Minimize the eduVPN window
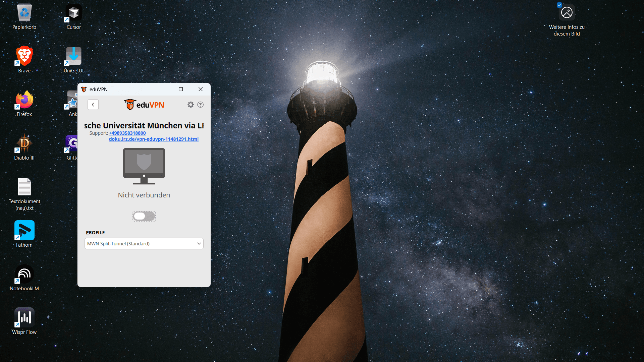Viewport: 644px width, 362px height. 161,89
